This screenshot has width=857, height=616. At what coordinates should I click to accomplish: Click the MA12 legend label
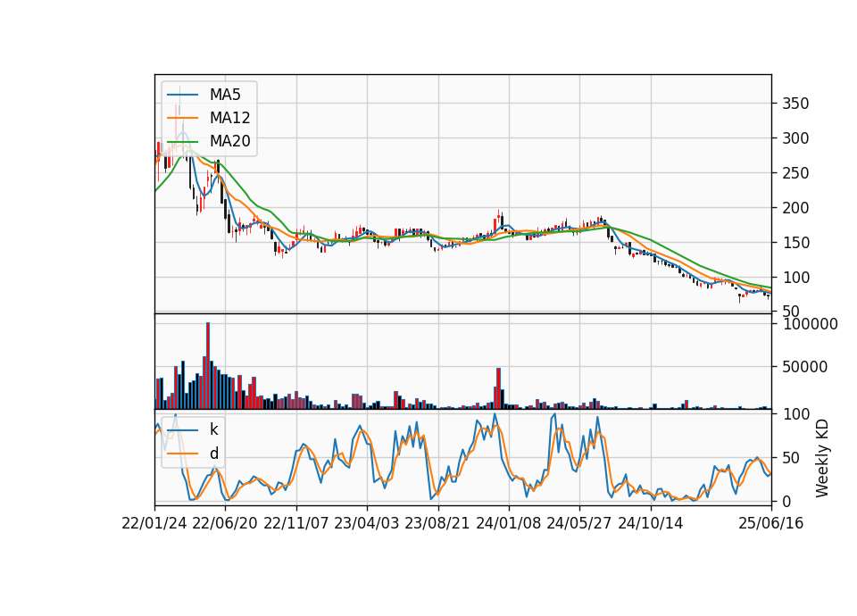229,118
